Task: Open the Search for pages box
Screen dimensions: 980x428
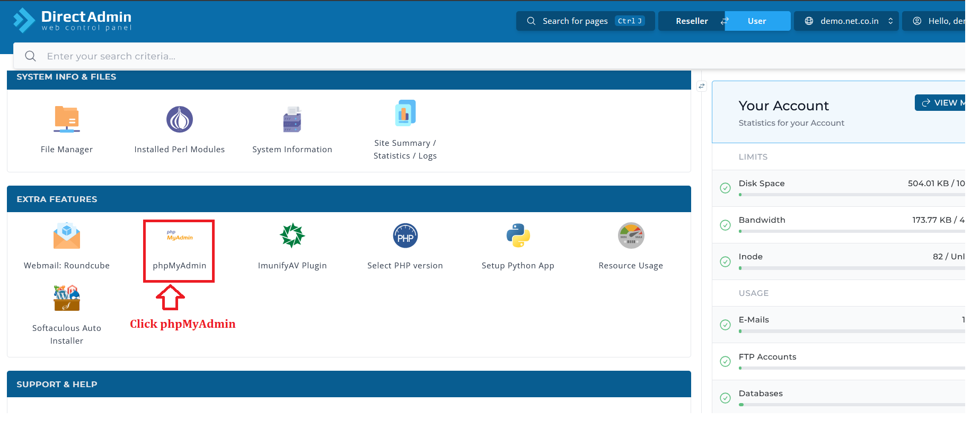Action: [x=586, y=21]
